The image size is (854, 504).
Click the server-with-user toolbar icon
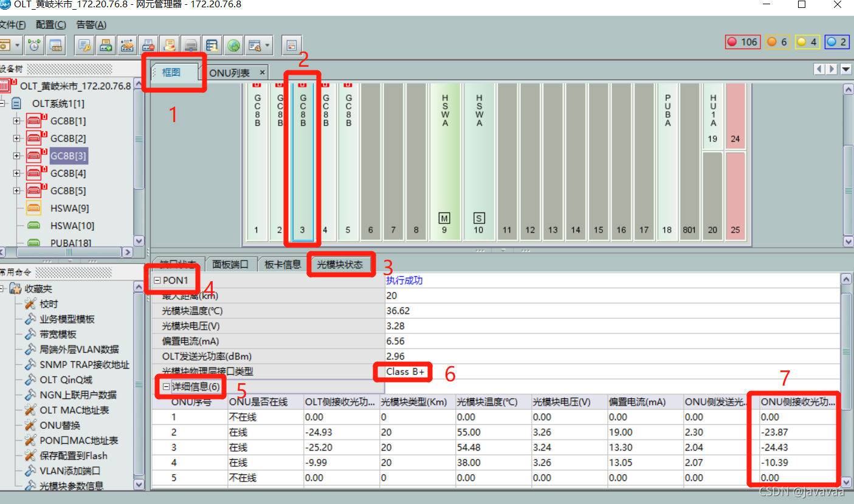[212, 45]
